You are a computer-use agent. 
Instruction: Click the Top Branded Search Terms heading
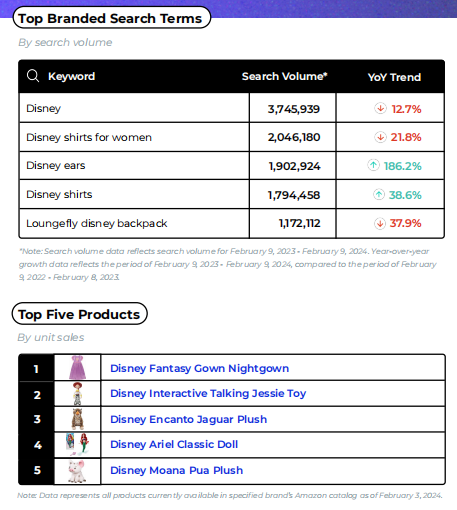coord(112,18)
